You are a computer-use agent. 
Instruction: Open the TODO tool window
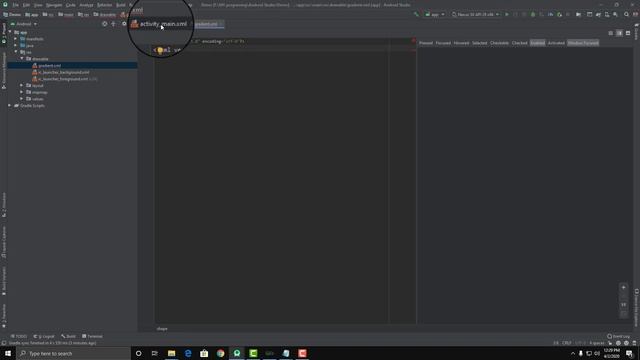point(19,336)
